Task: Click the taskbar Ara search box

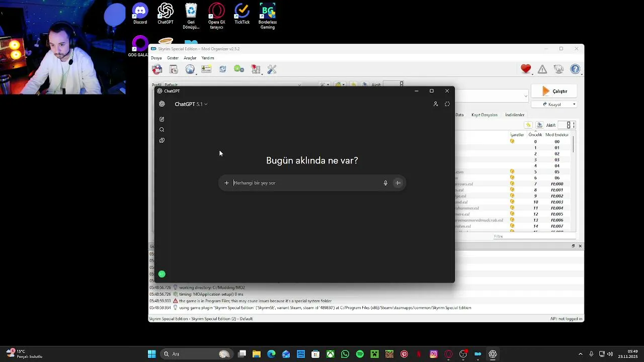Action: 196,354
